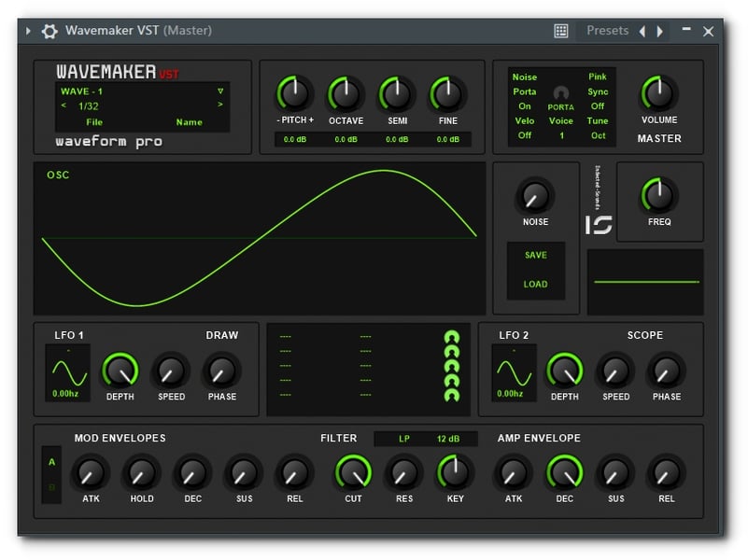This screenshot has width=748, height=560.
Task: Click the SCOPE button in LFO 2
Action: (x=645, y=335)
